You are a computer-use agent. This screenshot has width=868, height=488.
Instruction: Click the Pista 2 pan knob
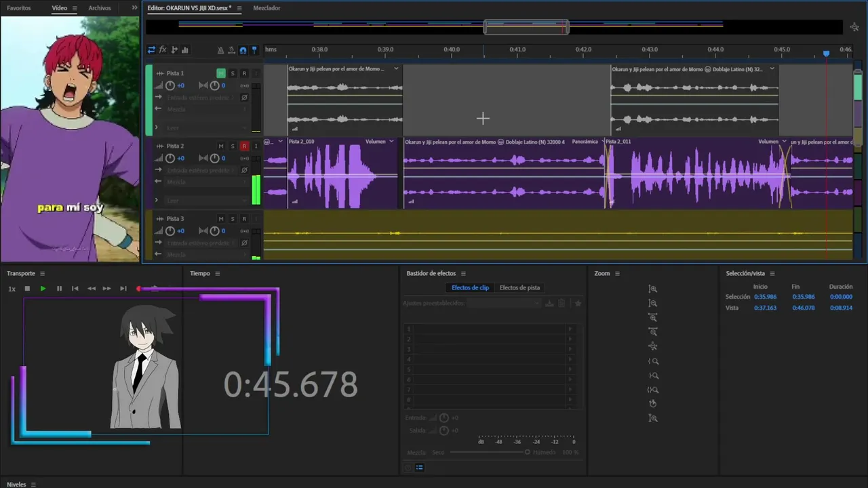point(214,158)
